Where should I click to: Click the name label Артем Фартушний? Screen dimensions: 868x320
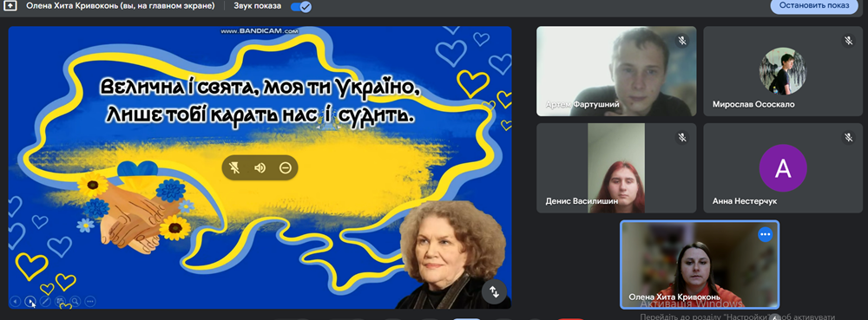click(x=582, y=104)
